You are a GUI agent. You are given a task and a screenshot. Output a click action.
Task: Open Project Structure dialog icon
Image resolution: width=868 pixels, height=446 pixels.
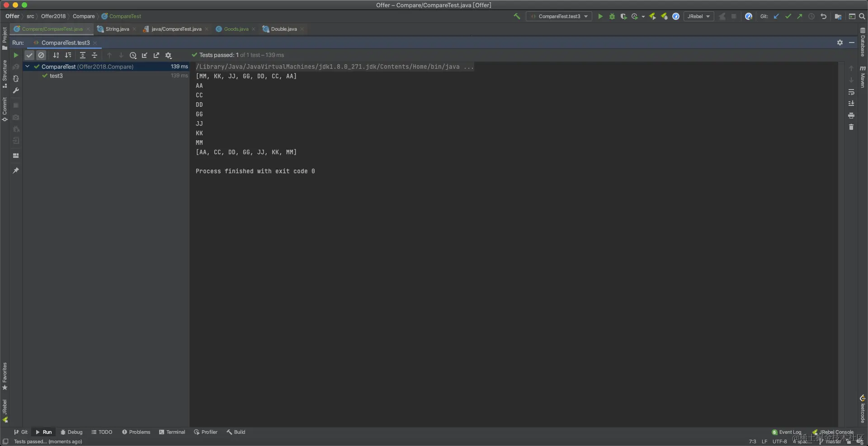tap(838, 16)
